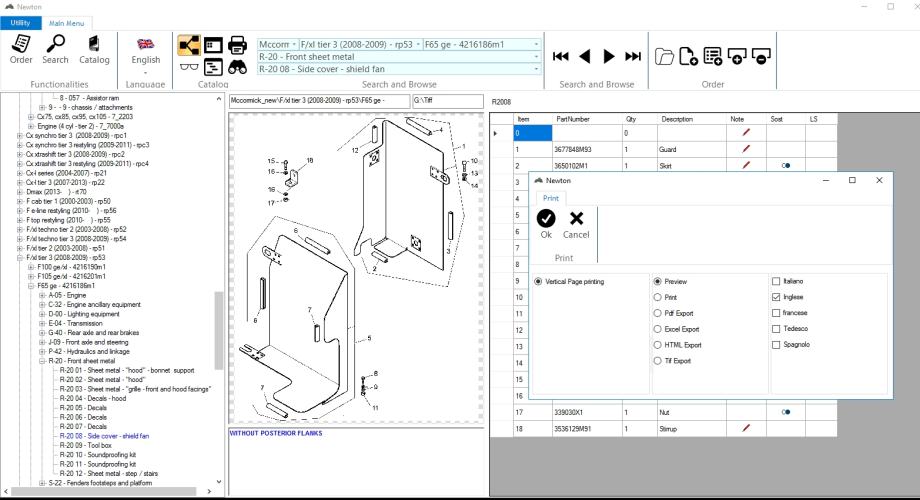Screen dimensions: 920x500
Task: Check the Italiano language checkbox
Action: (x=777, y=281)
